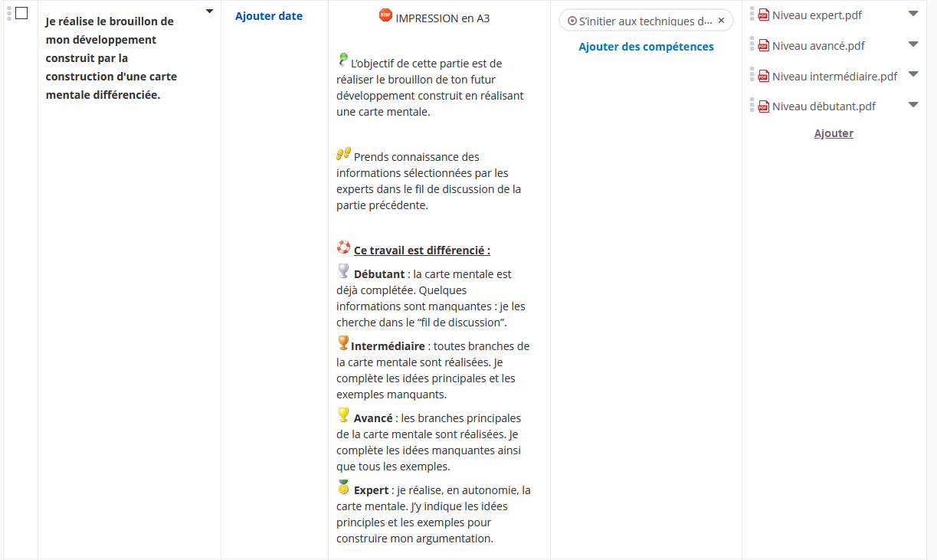Expand the options arrow for Niveau débutant.pdf
937x560 pixels.
pyautogui.click(x=912, y=105)
